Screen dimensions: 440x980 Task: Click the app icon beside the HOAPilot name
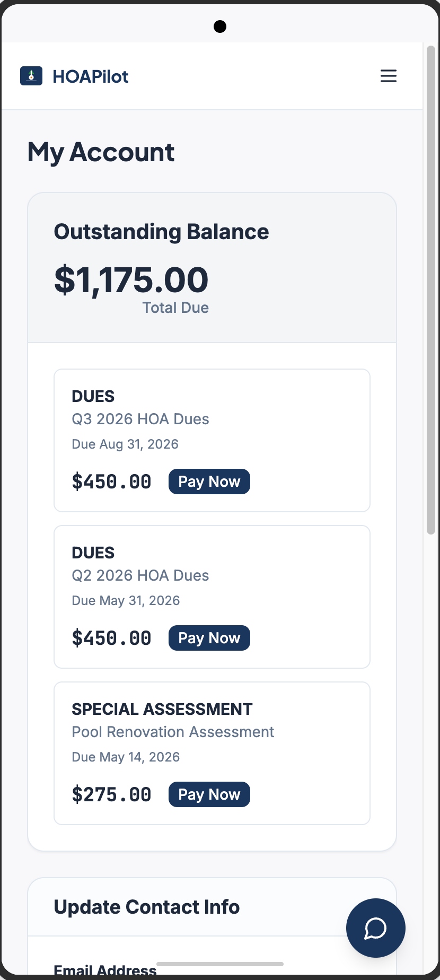point(31,76)
